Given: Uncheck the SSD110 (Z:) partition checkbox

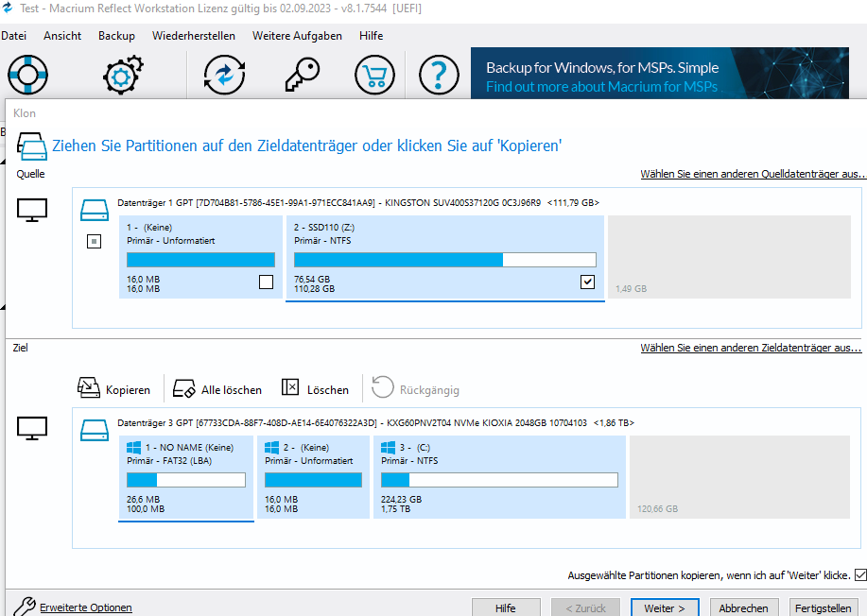Looking at the screenshot, I should (587, 282).
